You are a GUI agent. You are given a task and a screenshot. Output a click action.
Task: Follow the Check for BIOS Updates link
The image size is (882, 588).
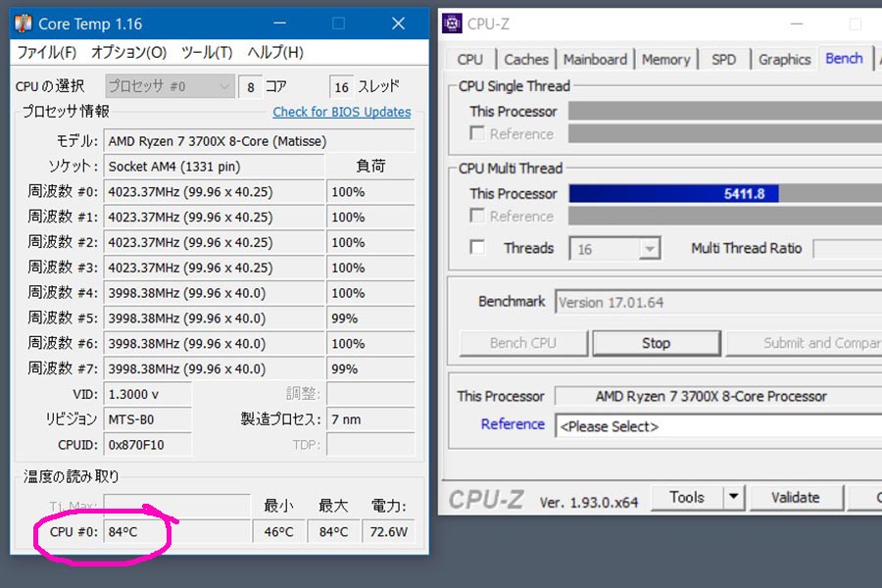point(342,112)
